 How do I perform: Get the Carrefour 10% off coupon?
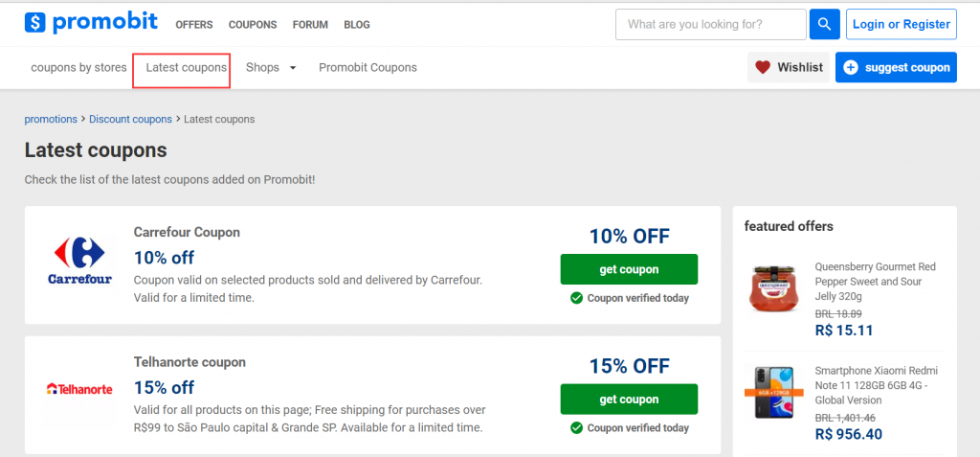[x=629, y=269]
